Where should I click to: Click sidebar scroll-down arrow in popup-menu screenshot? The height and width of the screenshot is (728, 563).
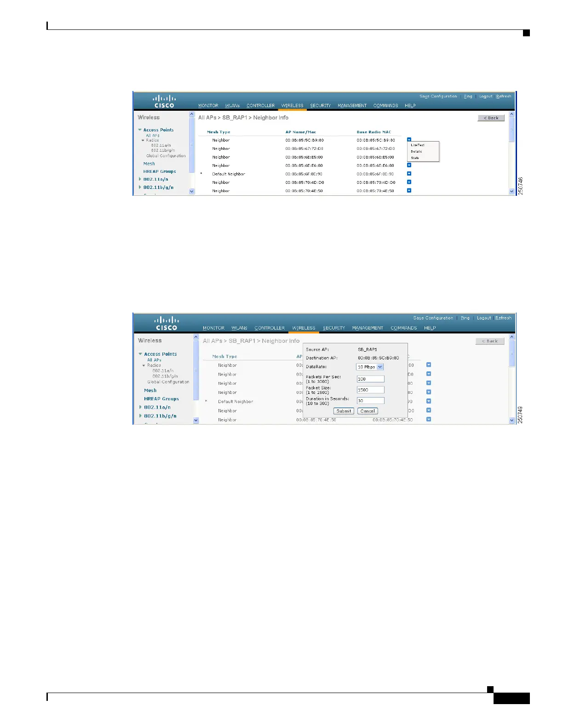(x=192, y=191)
